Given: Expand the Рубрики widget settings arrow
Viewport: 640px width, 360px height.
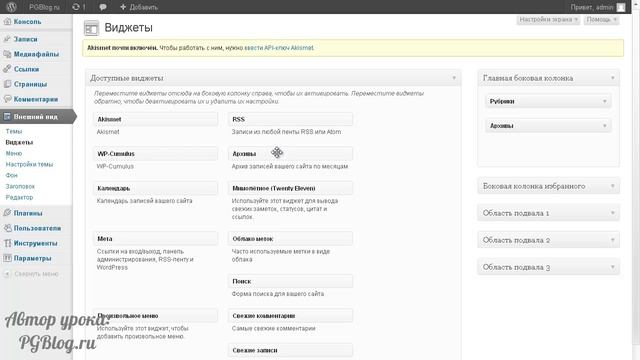Looking at the screenshot, I should point(604,101).
